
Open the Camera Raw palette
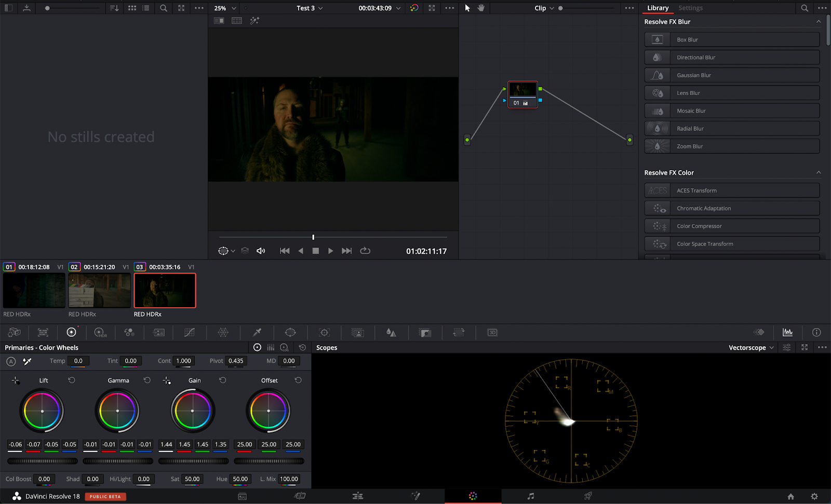(x=15, y=332)
